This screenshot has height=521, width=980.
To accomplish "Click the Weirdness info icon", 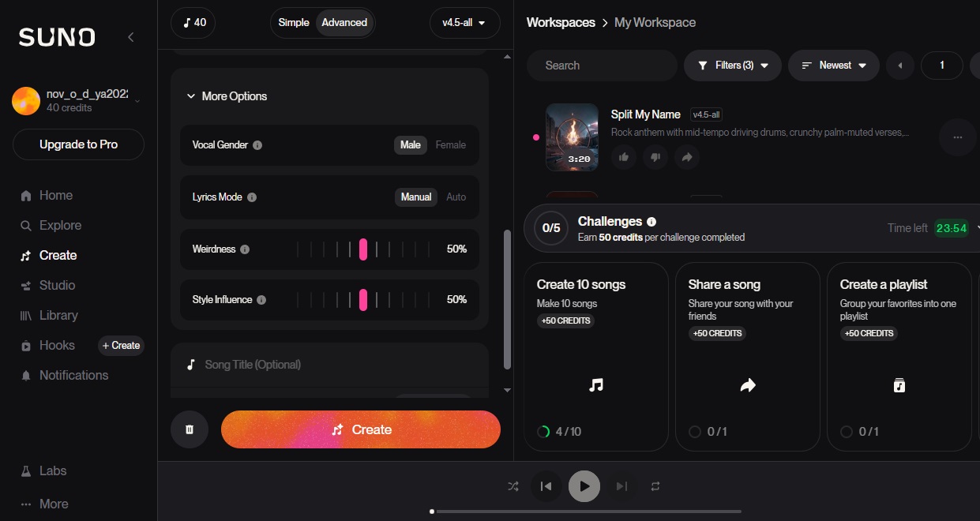I will (245, 249).
